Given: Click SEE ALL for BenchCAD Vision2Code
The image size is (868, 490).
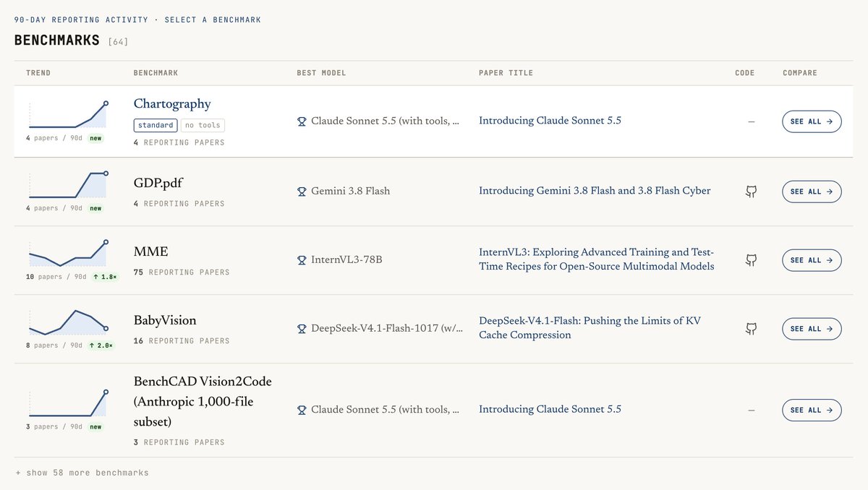Looking at the screenshot, I should pos(812,410).
